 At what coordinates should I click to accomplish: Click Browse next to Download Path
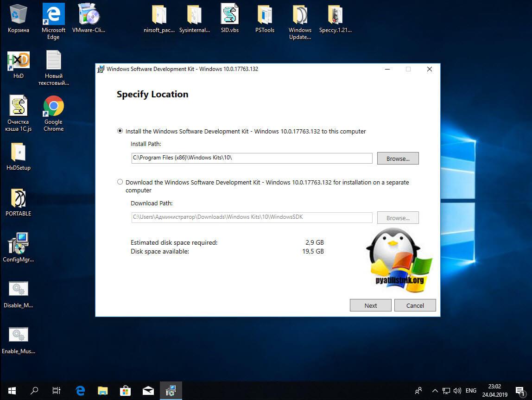398,218
